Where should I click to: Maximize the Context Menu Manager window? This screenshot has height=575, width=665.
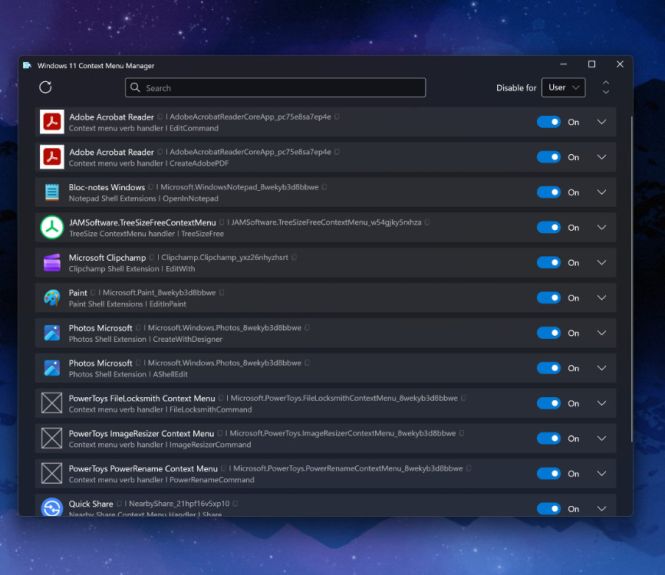[x=592, y=64]
